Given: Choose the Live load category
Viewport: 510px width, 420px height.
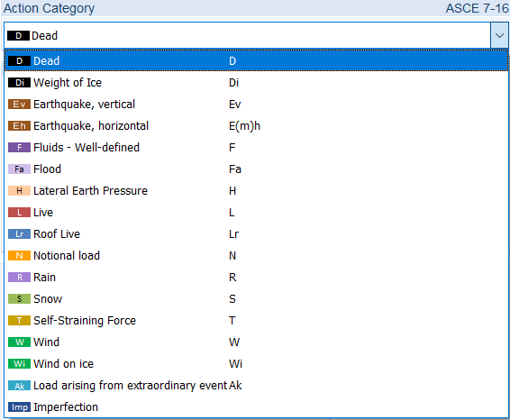Looking at the screenshot, I should point(256,213).
